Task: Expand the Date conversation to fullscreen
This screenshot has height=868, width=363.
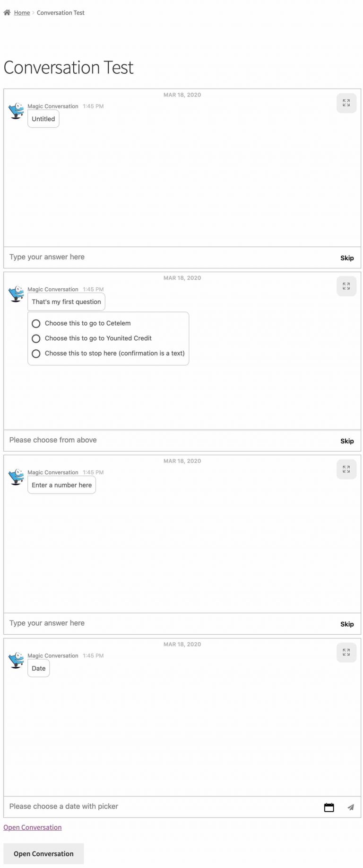Action: point(346,652)
